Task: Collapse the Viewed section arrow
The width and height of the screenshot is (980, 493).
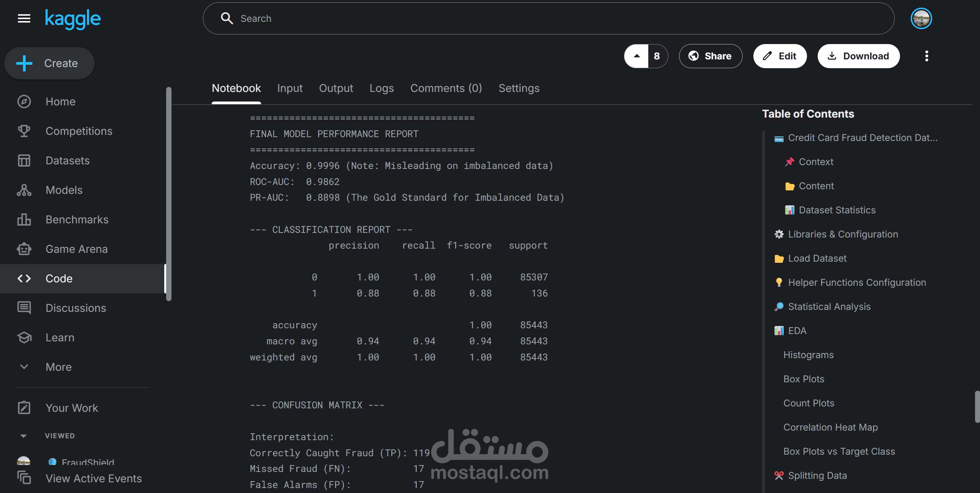Action: (x=23, y=436)
